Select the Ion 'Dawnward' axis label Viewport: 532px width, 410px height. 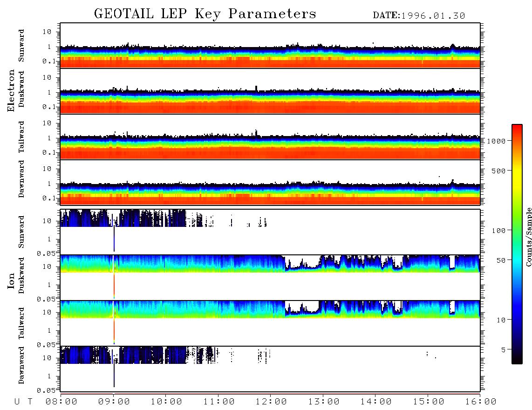click(21, 365)
